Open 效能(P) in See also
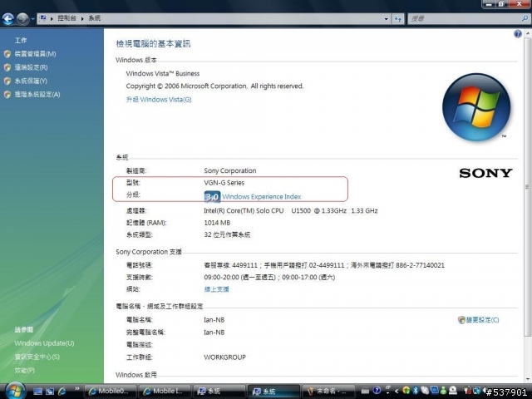532x399 pixels. [x=24, y=371]
